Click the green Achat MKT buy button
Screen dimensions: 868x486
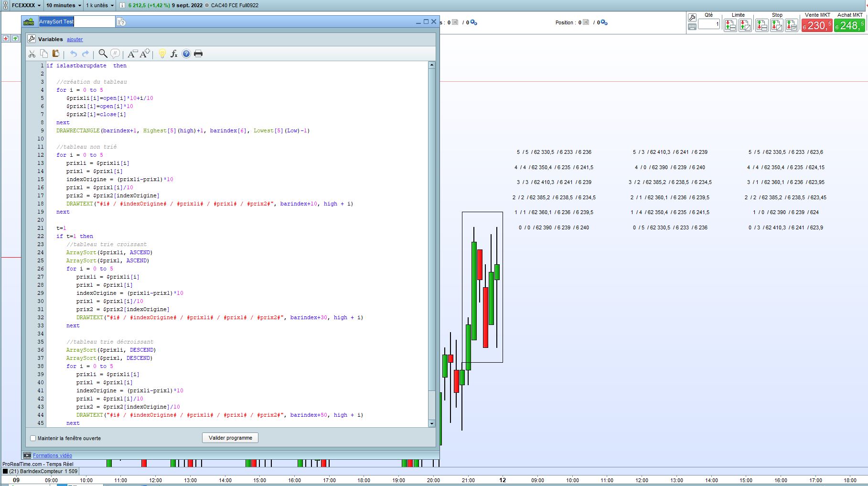click(849, 25)
